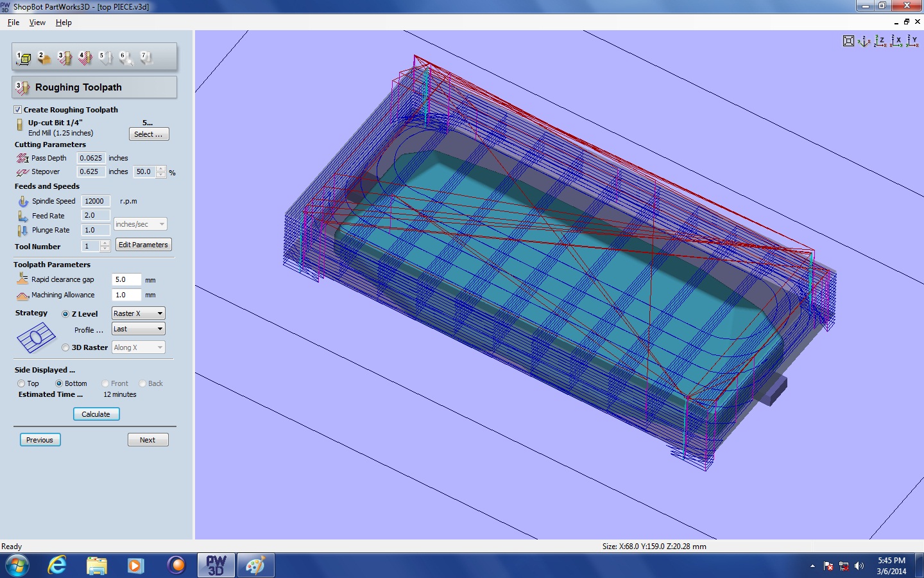Click the '12 minutes' estimated time value

click(x=120, y=395)
